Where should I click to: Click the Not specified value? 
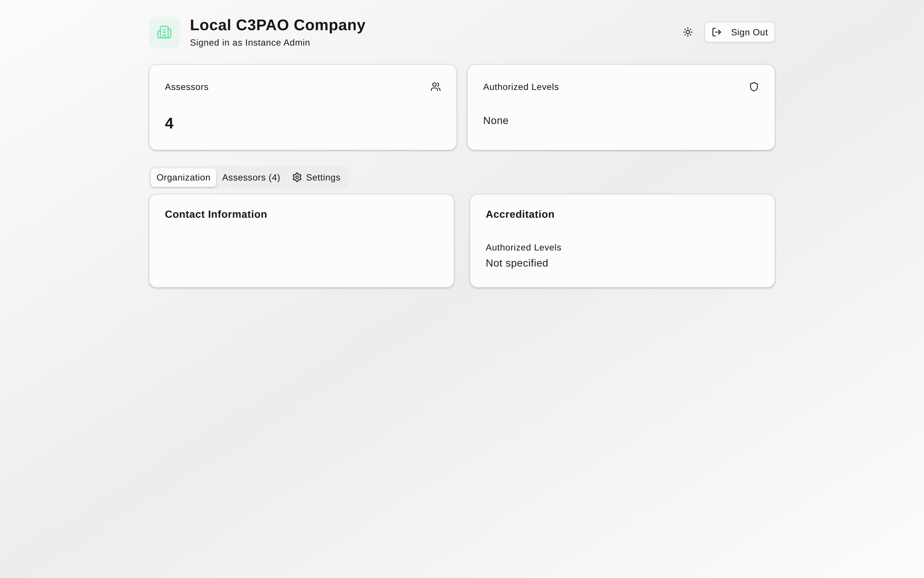point(517,263)
